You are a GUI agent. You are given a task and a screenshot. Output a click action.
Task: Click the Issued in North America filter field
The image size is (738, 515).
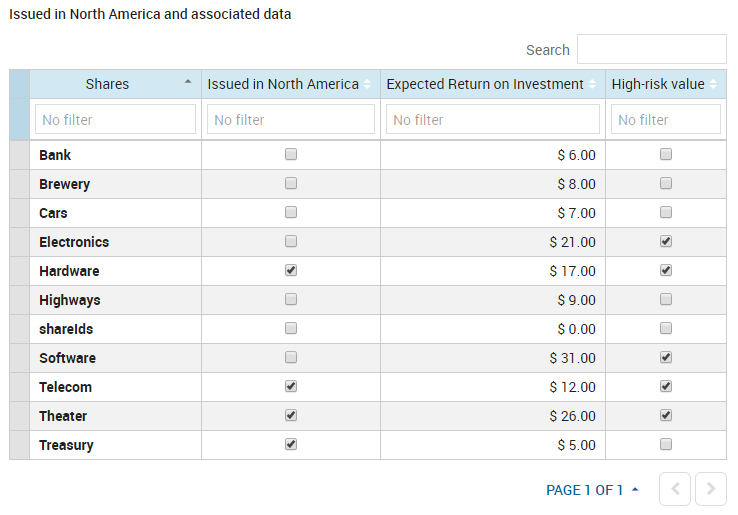pyautogui.click(x=290, y=120)
